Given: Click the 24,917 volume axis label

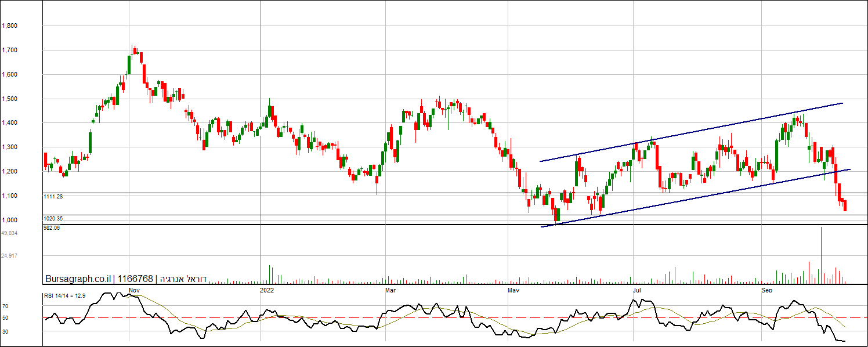Looking at the screenshot, I should [x=9, y=256].
